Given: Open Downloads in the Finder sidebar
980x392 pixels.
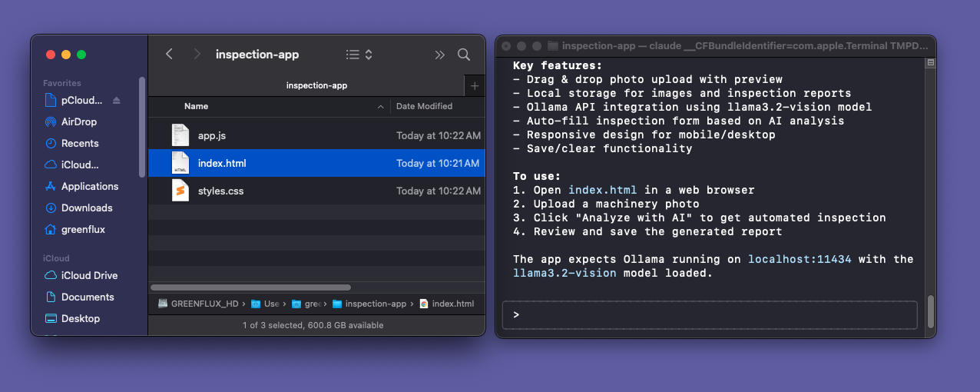Looking at the screenshot, I should (86, 208).
